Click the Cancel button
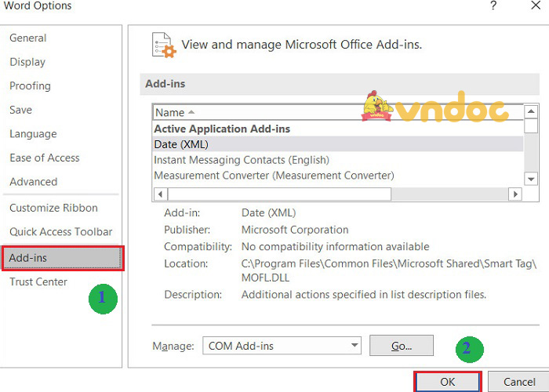This screenshot has width=549, height=392. click(x=518, y=382)
